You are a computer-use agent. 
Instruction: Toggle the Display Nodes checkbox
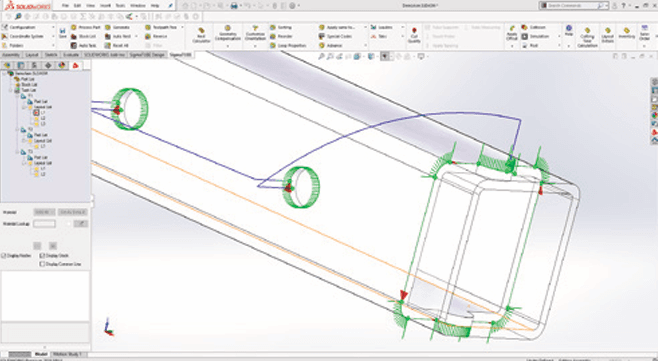click(4, 256)
